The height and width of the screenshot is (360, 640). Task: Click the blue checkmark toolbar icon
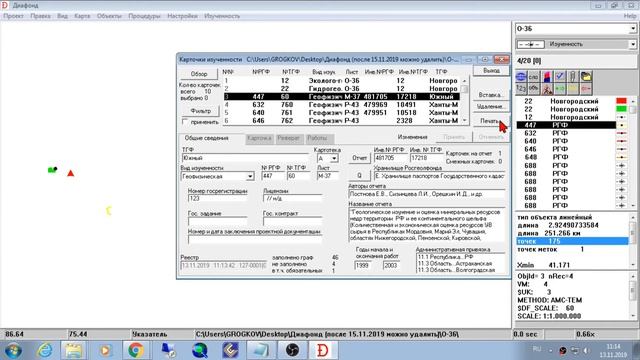[560, 76]
